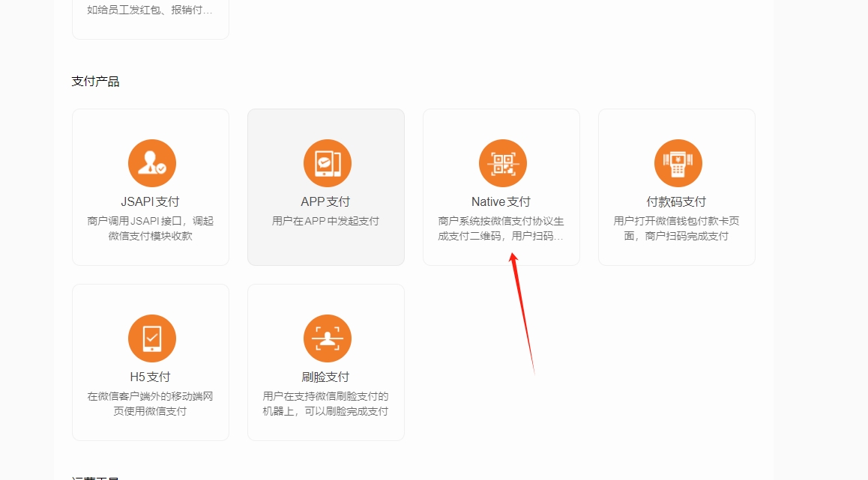Open the H5支付 title link
Viewport: 868px width, 480px height.
151,377
